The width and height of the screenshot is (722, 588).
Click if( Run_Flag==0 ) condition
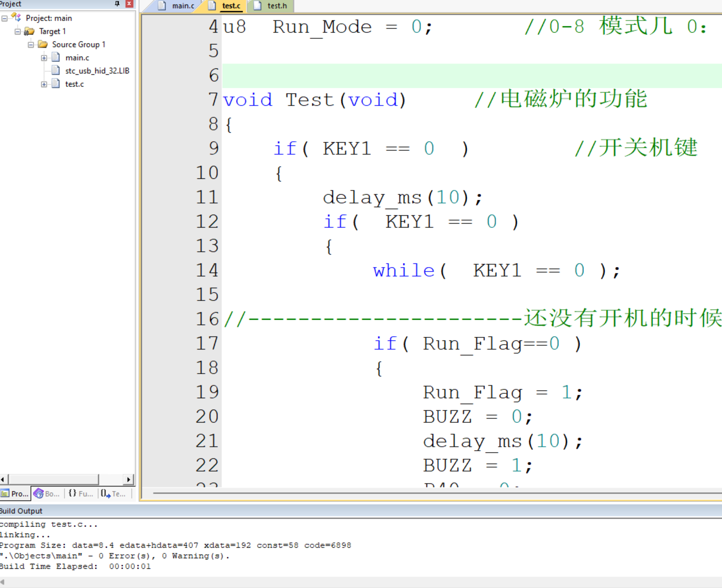478,344
